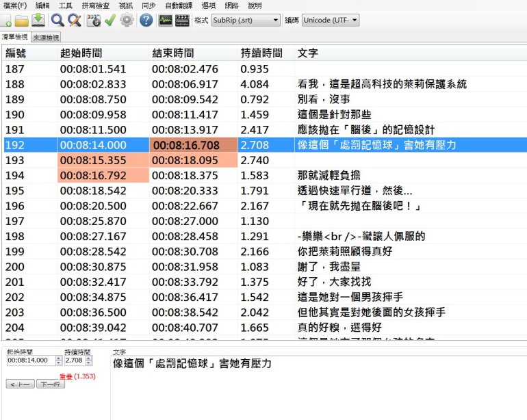Switch to the 來源檢視 tab
The width and height of the screenshot is (527, 420).
(46, 38)
